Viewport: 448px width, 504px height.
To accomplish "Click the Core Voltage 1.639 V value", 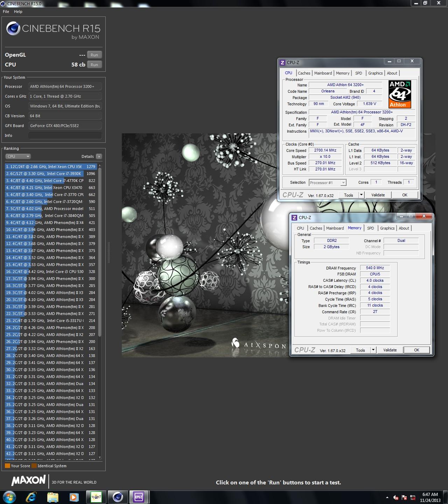I will pos(370,104).
